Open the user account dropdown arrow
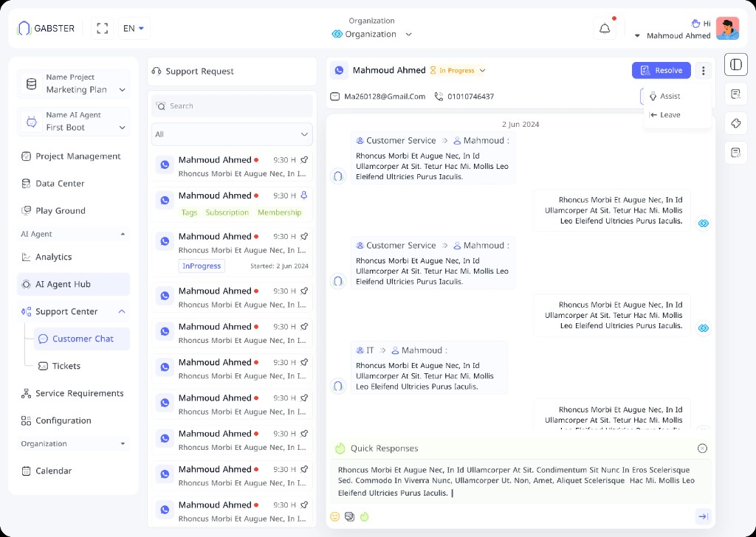The height and width of the screenshot is (537, 756). (x=637, y=35)
